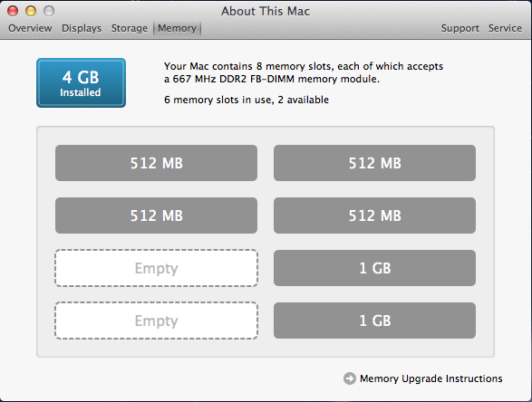Switch to the Displays tab

click(x=82, y=28)
